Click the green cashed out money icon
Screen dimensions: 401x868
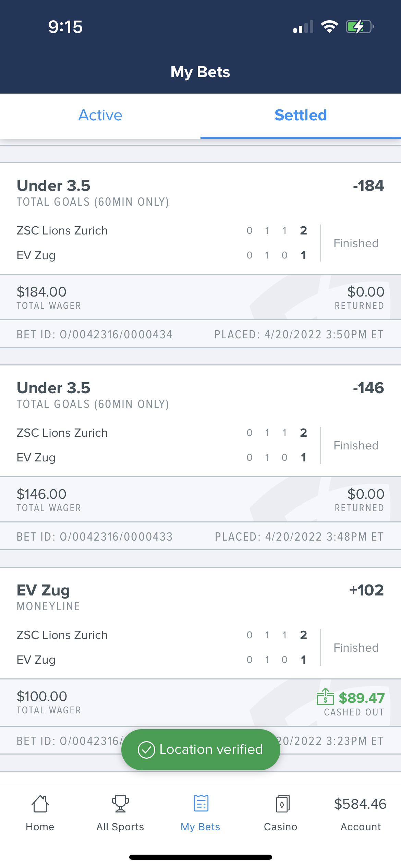click(325, 700)
